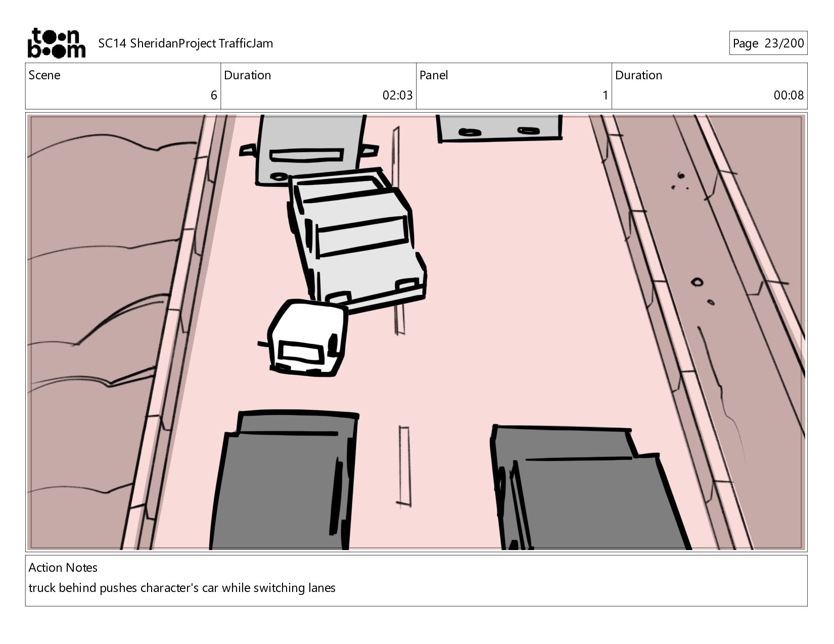
Task: Click the 'Scene' label
Action: click(x=44, y=75)
